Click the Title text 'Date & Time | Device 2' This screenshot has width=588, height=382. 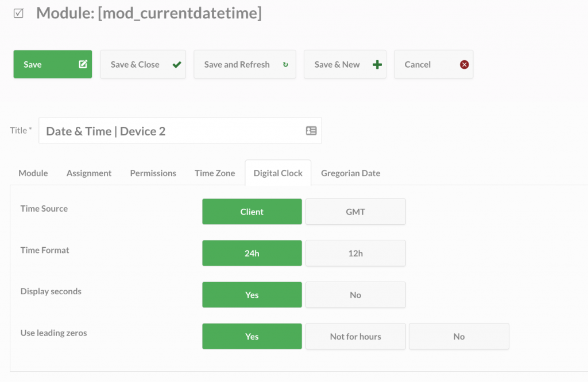click(x=106, y=131)
